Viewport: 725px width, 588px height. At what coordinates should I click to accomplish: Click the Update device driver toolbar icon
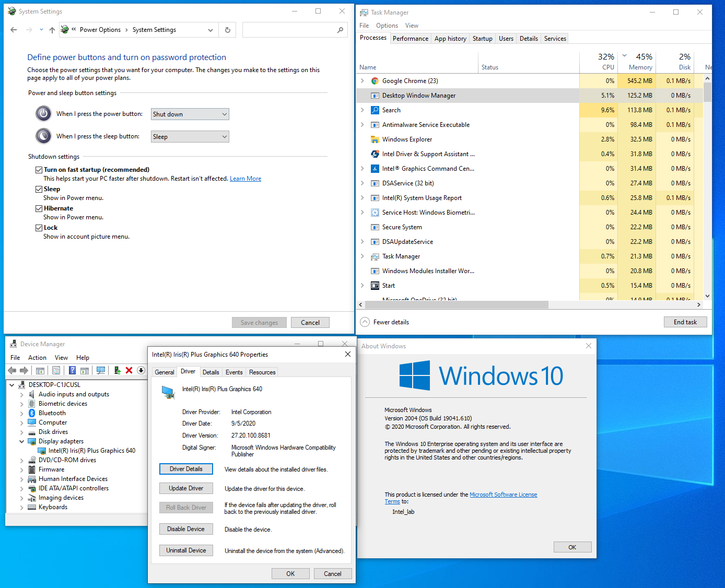[118, 370]
